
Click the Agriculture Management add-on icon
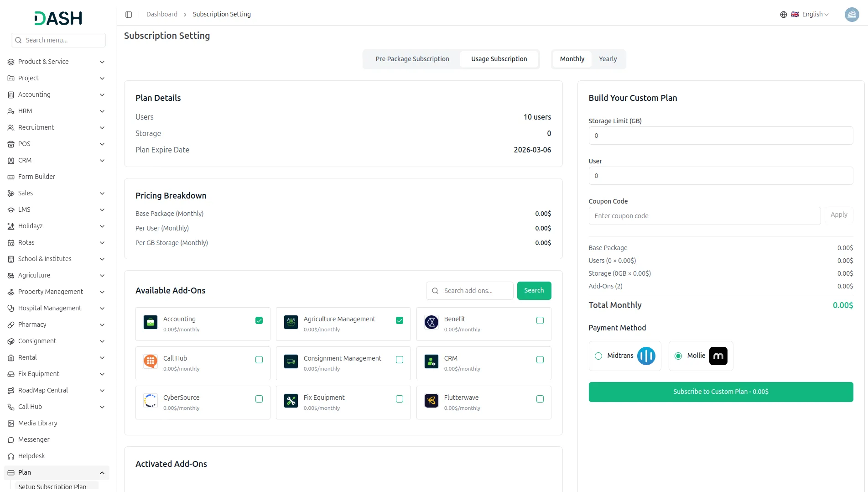click(x=291, y=322)
